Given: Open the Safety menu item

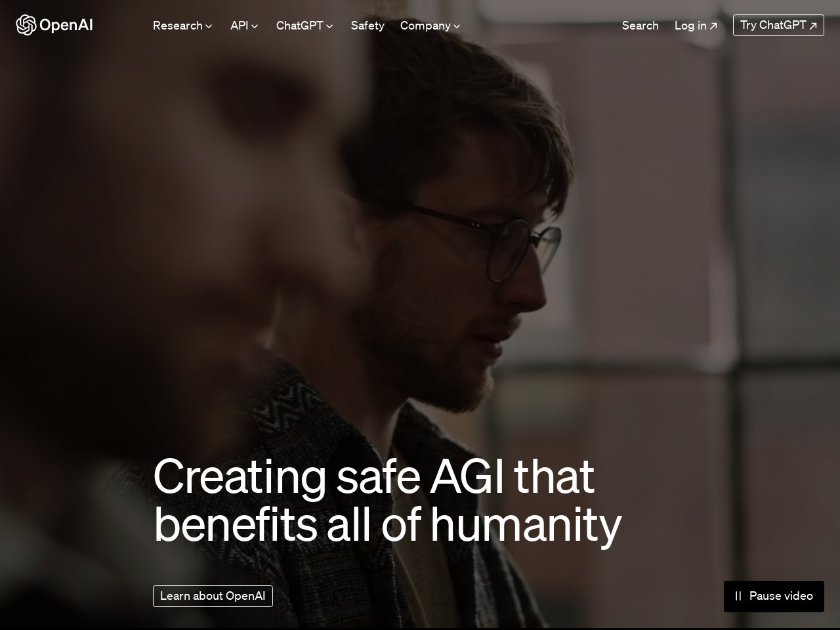Looking at the screenshot, I should (x=367, y=26).
